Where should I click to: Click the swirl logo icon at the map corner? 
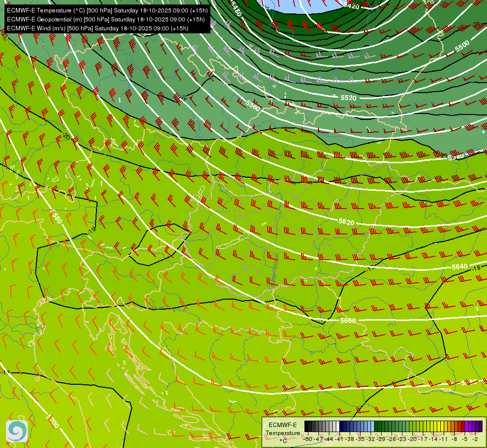[17, 431]
